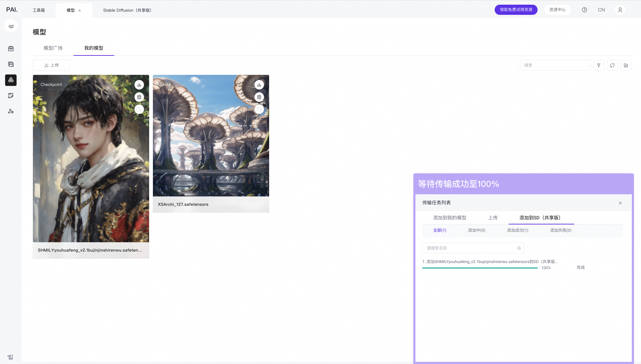Click the PAI logo
This screenshot has height=364, width=641.
pyautogui.click(x=12, y=10)
